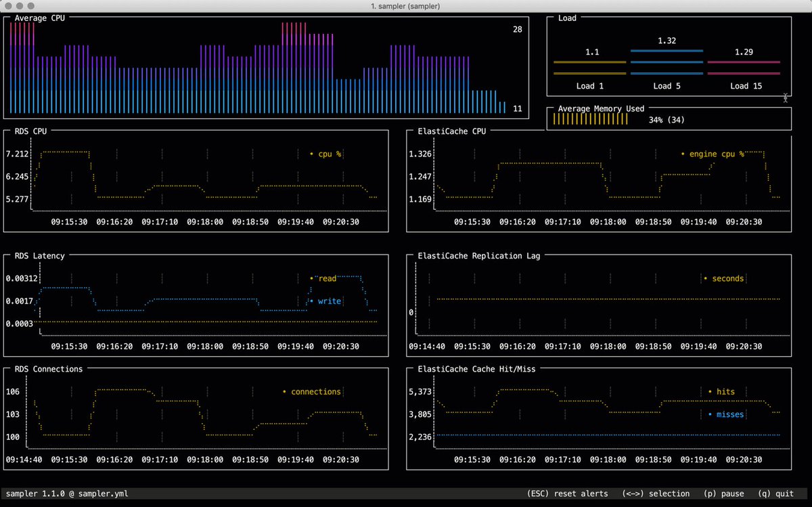Click the 5,373 axis value in Cache Hit/Miss
This screenshot has width=812, height=507.
pos(420,391)
